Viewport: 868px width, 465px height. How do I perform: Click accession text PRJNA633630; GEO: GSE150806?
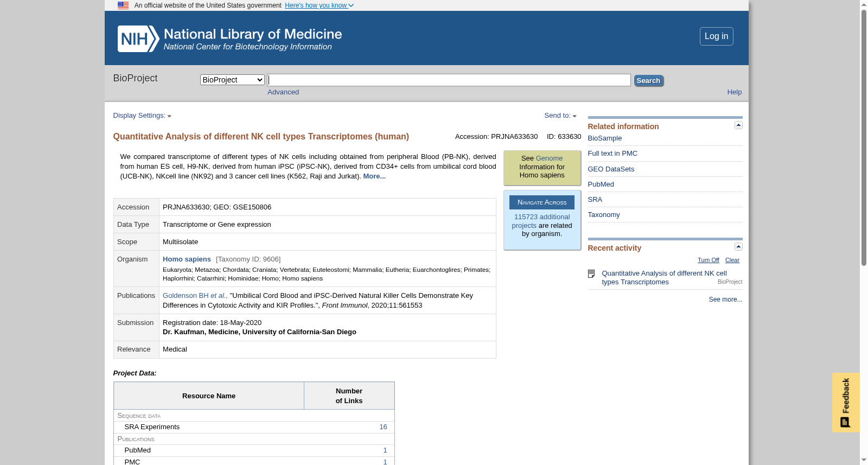click(217, 207)
